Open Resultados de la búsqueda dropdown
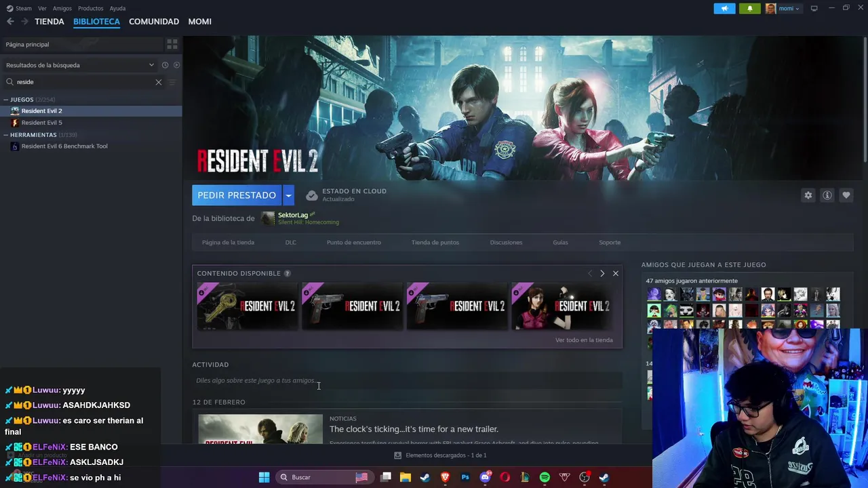The width and height of the screenshot is (868, 488). [80, 65]
